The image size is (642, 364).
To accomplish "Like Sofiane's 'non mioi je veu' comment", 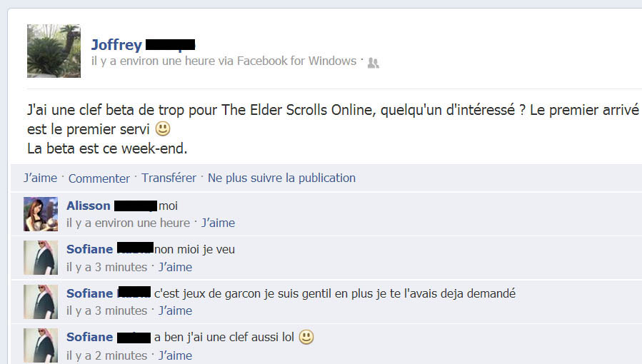I will pyautogui.click(x=175, y=267).
